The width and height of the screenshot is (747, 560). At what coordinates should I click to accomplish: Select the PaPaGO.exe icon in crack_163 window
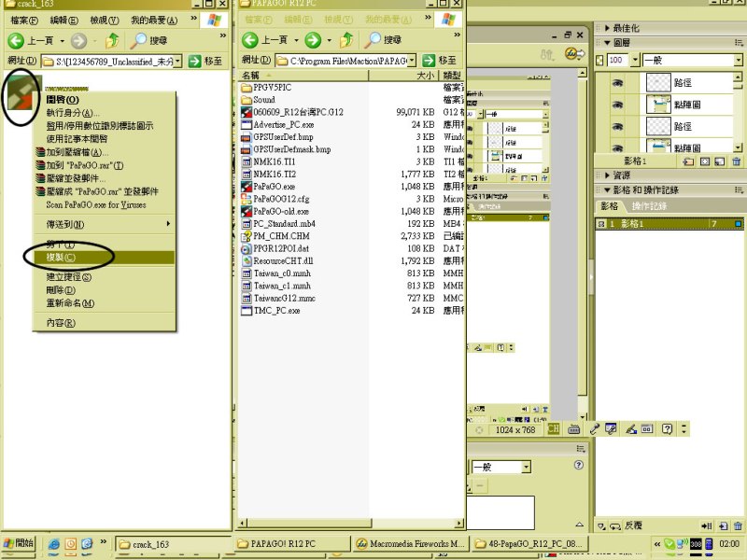click(x=21, y=92)
